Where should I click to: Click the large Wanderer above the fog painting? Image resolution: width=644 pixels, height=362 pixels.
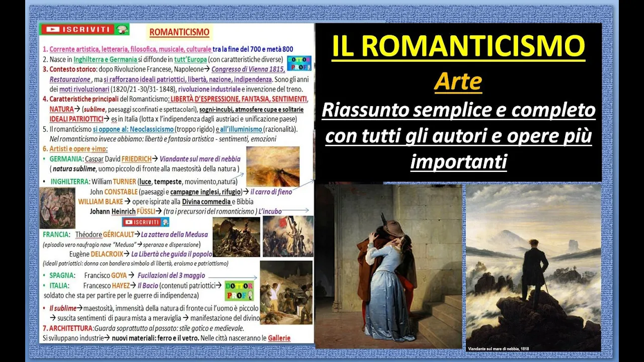[533, 267]
